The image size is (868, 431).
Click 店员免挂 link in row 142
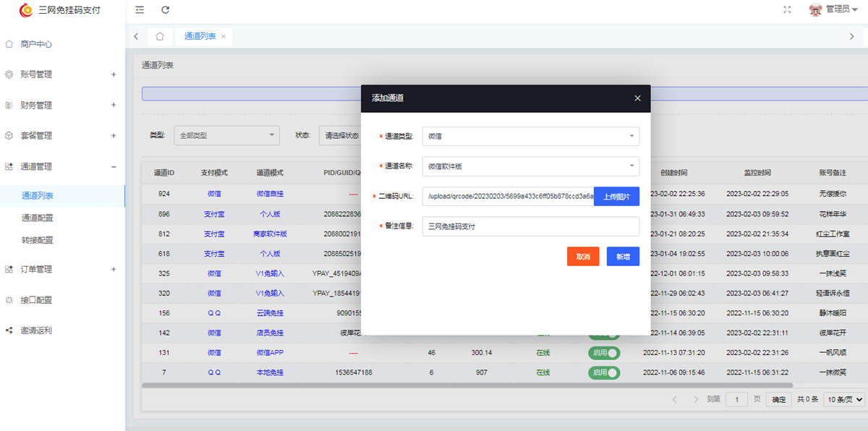coord(270,333)
